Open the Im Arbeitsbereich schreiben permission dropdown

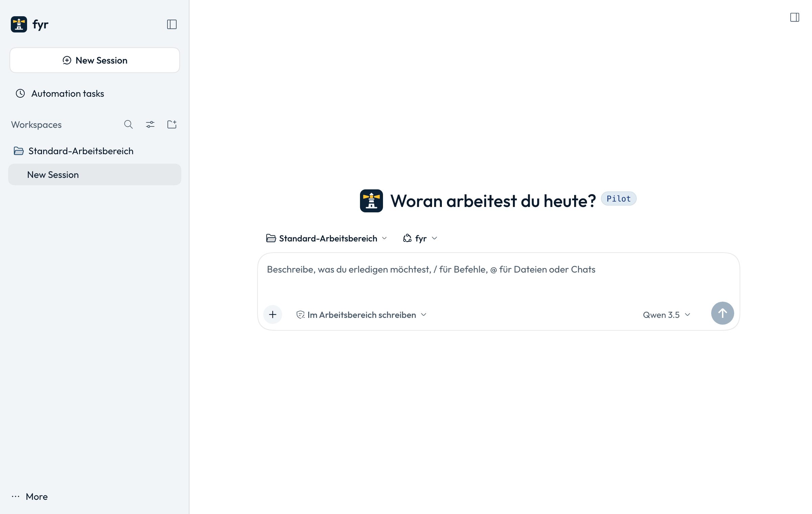[361, 315]
